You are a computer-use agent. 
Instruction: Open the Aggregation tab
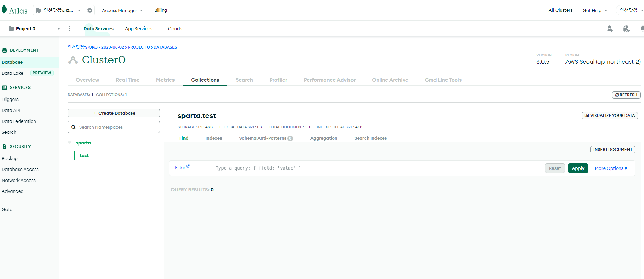(324, 138)
